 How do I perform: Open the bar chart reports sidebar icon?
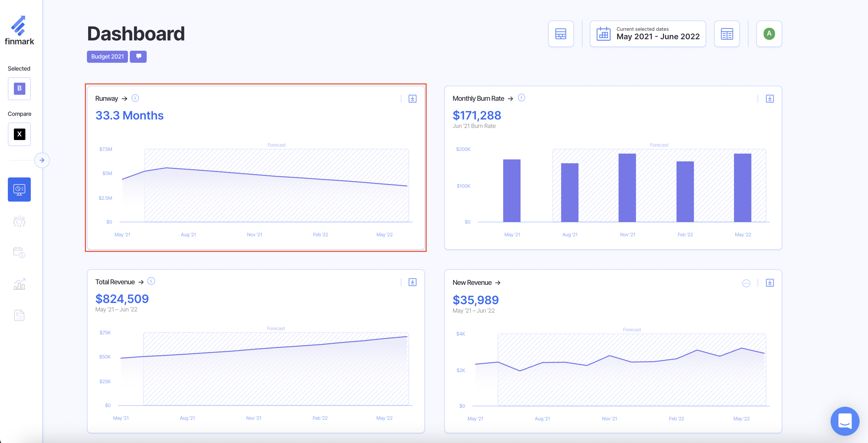(x=19, y=284)
